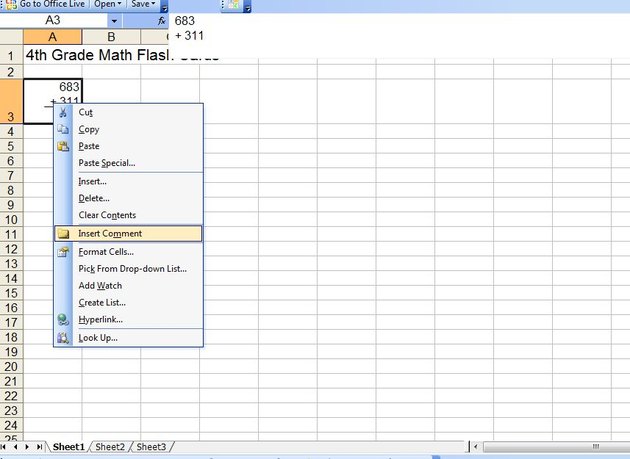The height and width of the screenshot is (459, 630).
Task: Select column A header
Action: [53, 37]
